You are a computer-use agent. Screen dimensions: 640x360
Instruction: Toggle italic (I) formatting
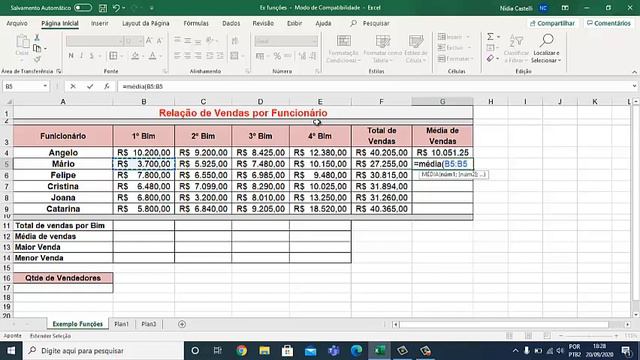pos(81,56)
